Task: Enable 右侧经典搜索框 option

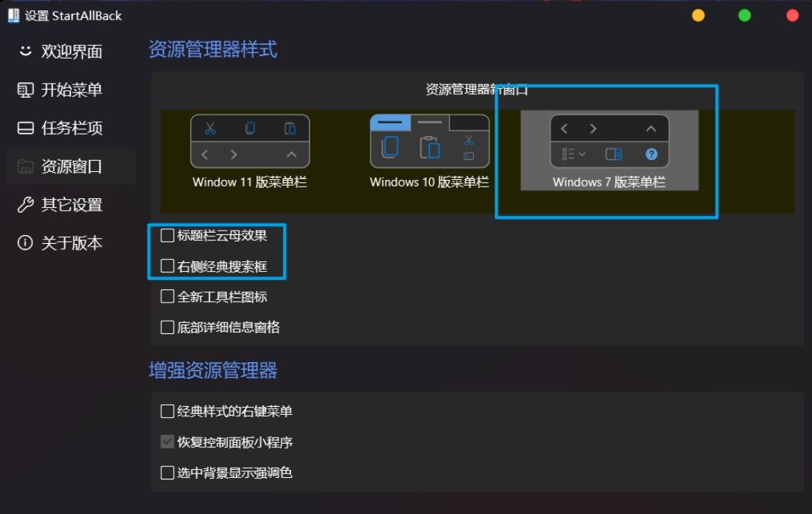Action: tap(167, 266)
